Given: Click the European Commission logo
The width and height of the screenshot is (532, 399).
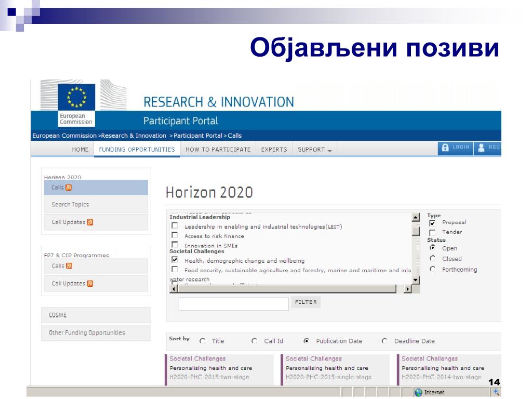Looking at the screenshot, I should click(76, 105).
